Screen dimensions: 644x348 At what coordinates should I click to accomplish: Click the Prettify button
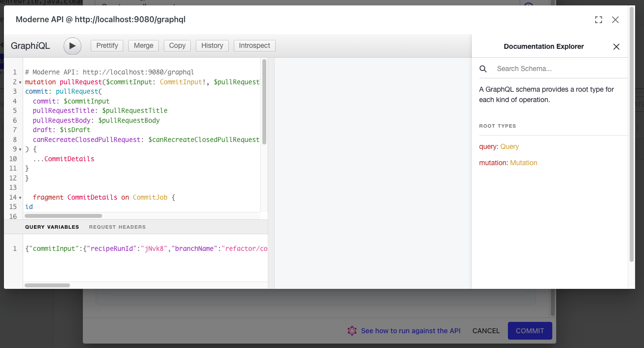[107, 45]
